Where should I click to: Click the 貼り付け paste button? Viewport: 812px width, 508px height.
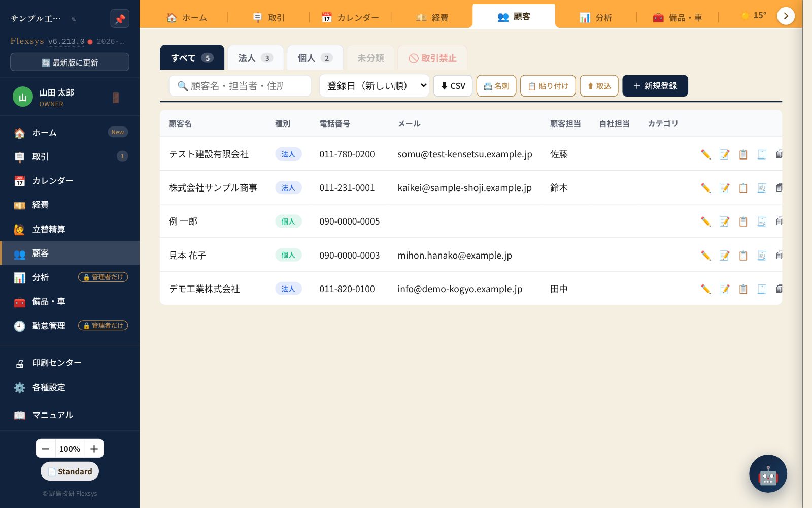click(x=548, y=86)
